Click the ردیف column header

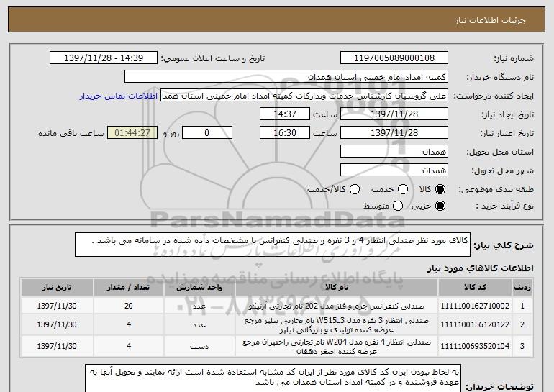pyautogui.click(x=522, y=287)
